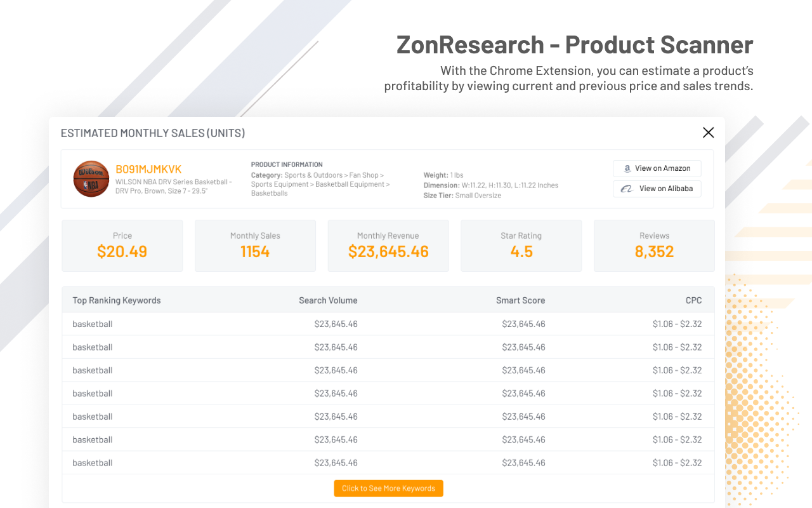Click the PRODUCT INFORMATION heading
This screenshot has width=812, height=508.
click(x=287, y=164)
